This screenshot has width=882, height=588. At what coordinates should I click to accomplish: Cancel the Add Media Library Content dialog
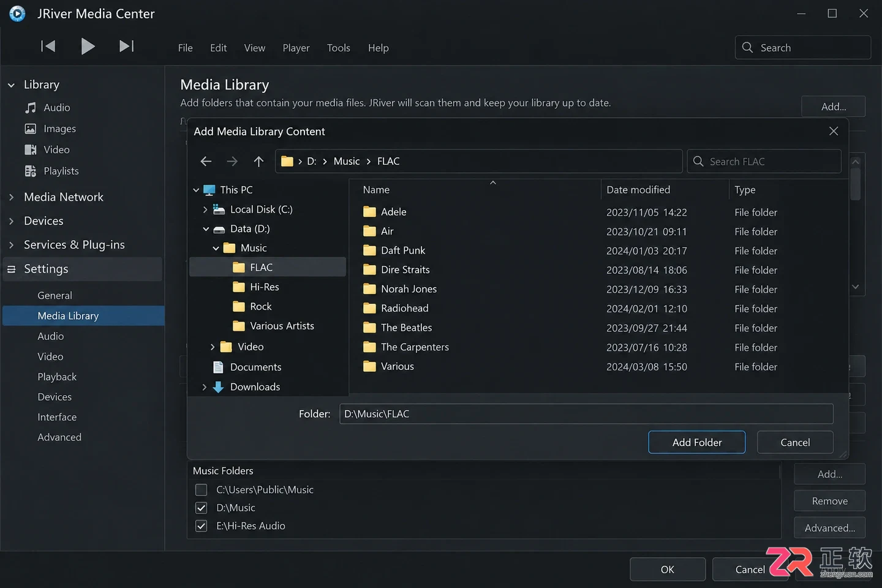click(795, 442)
